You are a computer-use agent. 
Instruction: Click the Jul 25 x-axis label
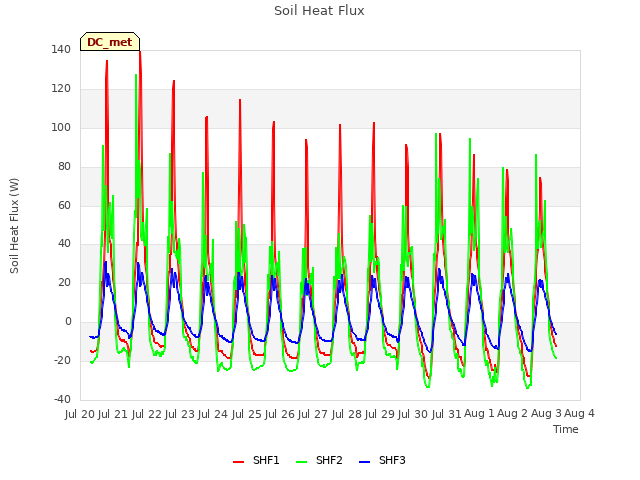point(246,414)
